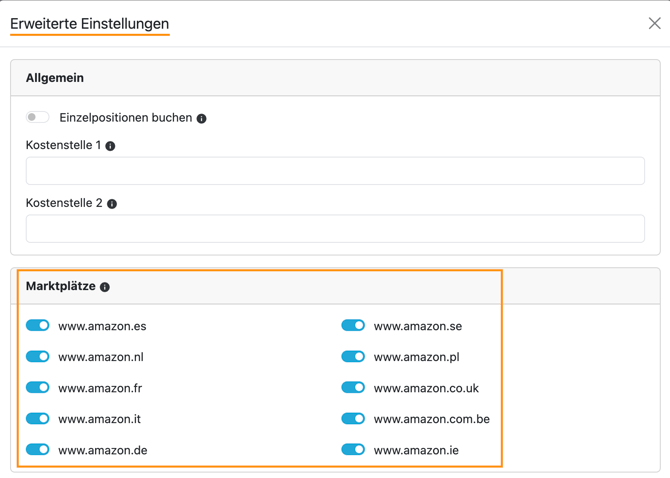The width and height of the screenshot is (670, 478).
Task: Click the Allgemein section header
Action: (55, 78)
